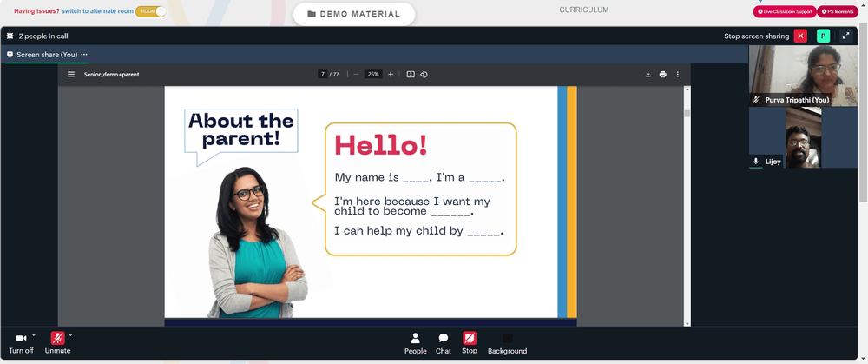The width and height of the screenshot is (868, 364).
Task: Open the PDF more options kebab menu
Action: pos(678,74)
